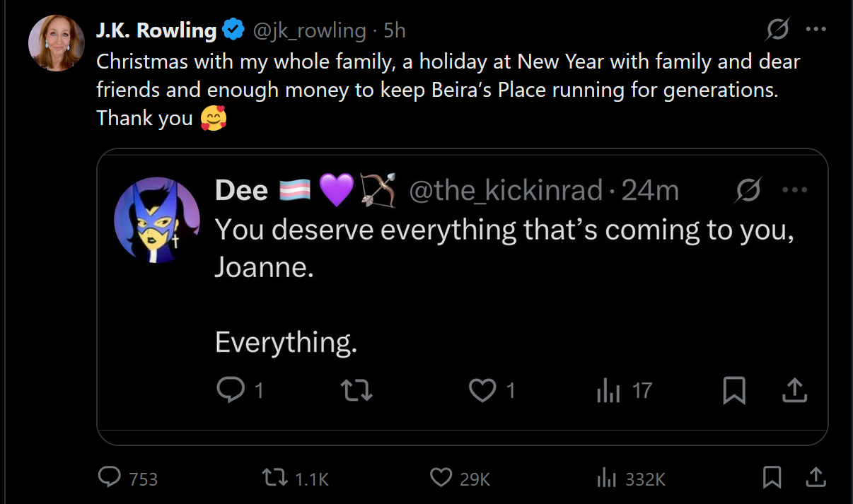Click Grok icon on quoted tweet
853x504 pixels.
(x=748, y=190)
